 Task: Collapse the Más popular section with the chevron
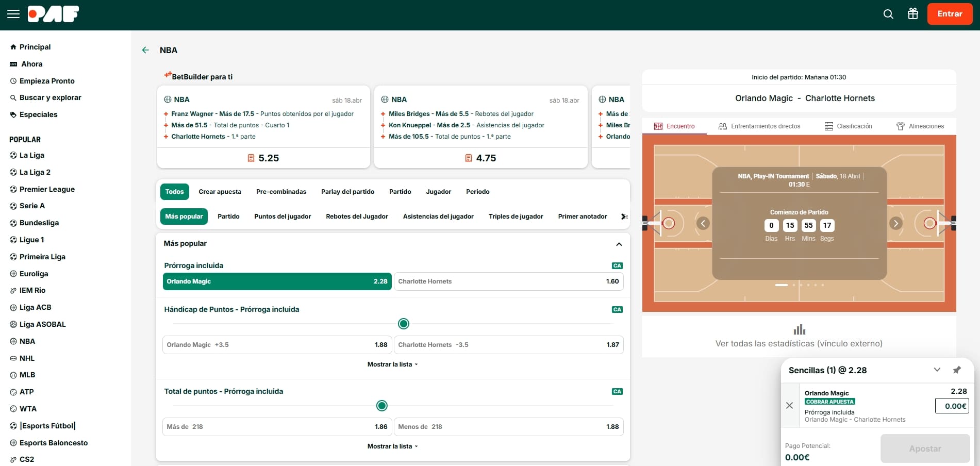click(619, 244)
